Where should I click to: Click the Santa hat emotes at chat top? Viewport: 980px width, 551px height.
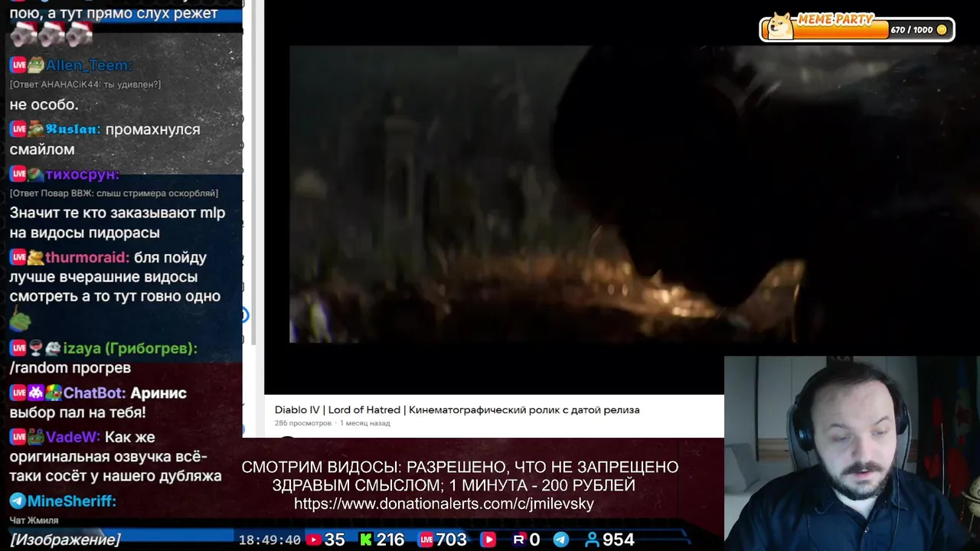[51, 34]
